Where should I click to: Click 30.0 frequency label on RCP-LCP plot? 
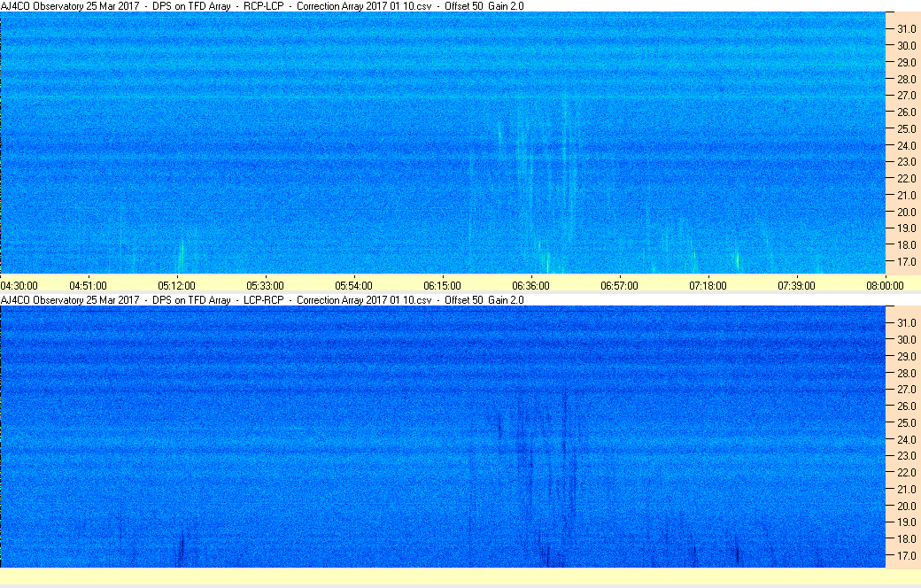point(906,46)
